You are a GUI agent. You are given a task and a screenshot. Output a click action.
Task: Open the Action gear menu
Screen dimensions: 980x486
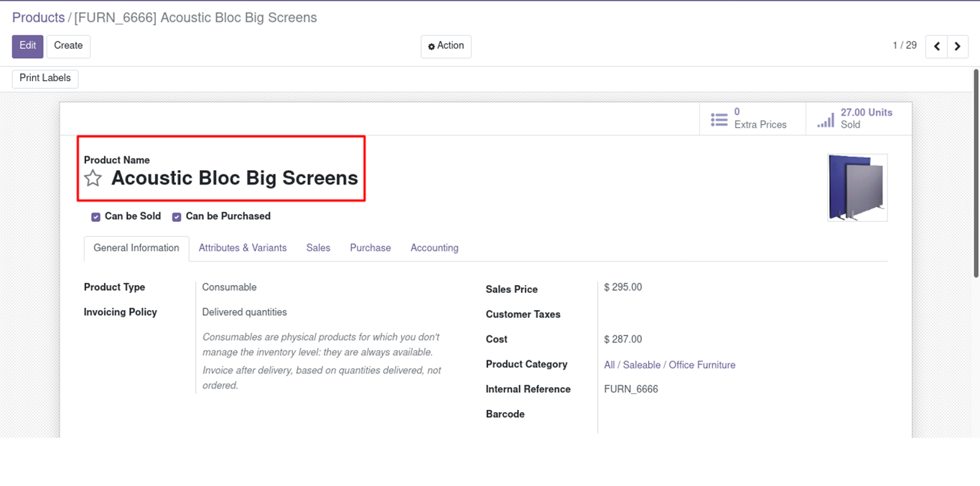point(446,46)
